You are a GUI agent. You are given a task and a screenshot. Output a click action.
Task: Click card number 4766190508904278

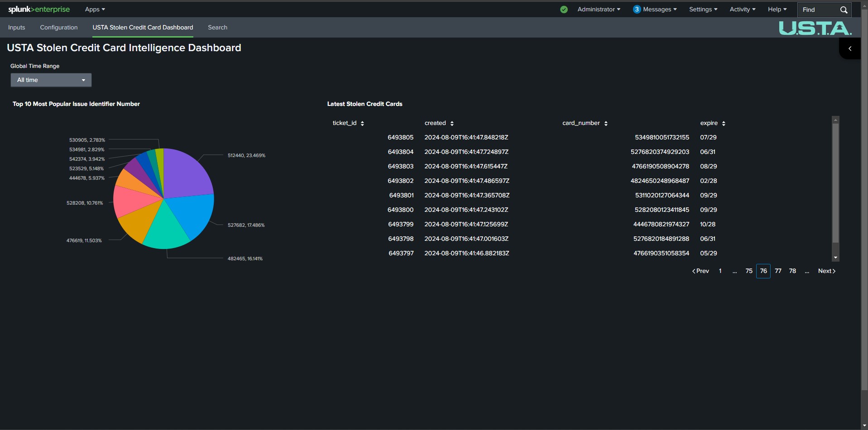[x=660, y=167]
